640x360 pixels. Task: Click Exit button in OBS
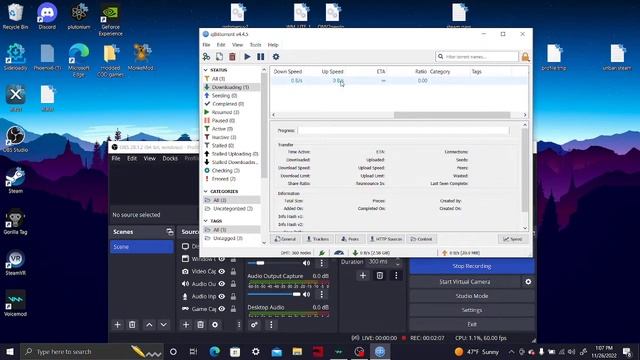coord(472,324)
